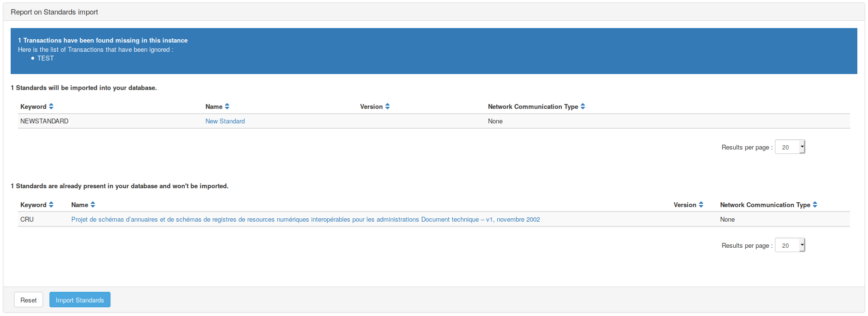
Task: Open Results per page dropdown under the already-present table
Action: point(789,245)
